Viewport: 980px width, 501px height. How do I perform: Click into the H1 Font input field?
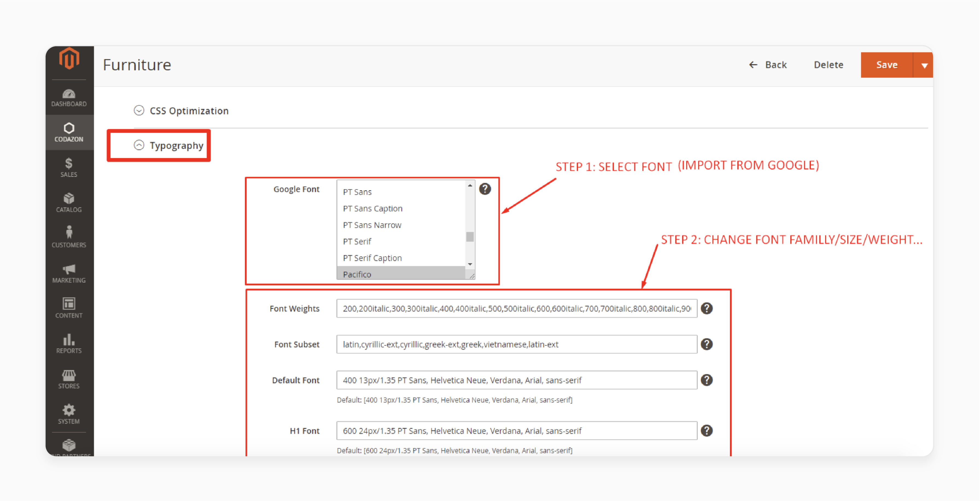click(517, 430)
